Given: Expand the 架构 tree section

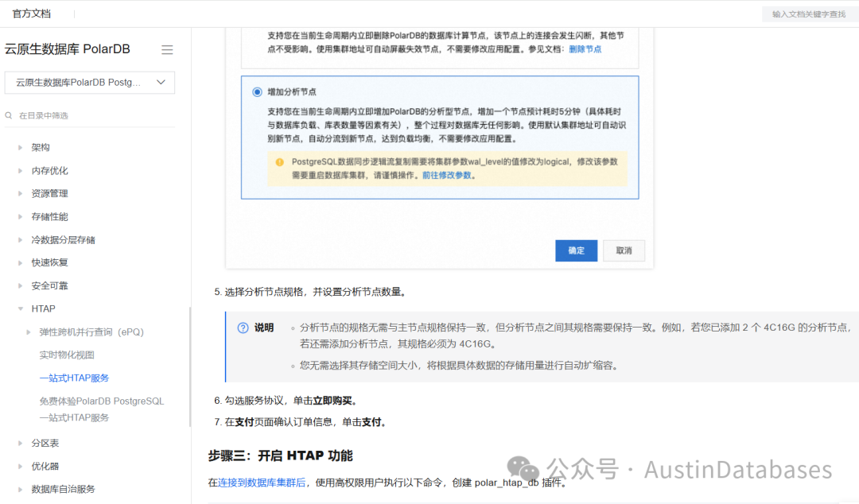Looking at the screenshot, I should pyautogui.click(x=20, y=147).
